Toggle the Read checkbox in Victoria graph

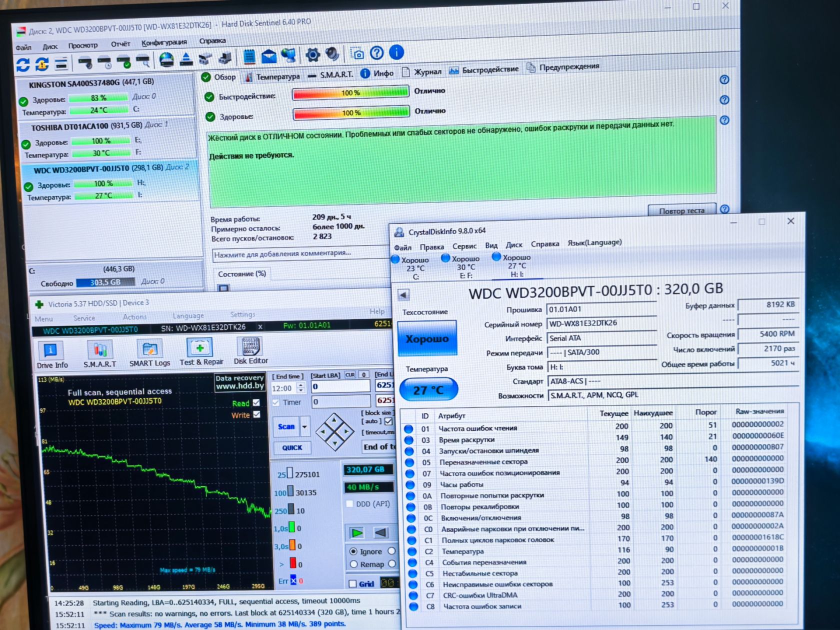pyautogui.click(x=256, y=402)
